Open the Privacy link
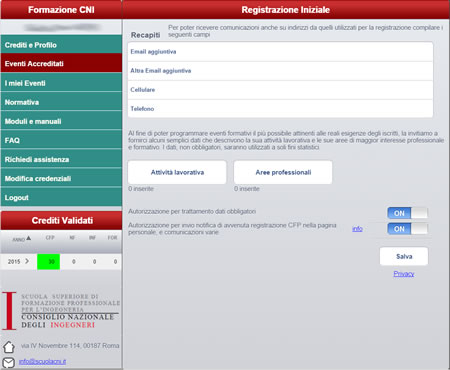 pos(404,274)
